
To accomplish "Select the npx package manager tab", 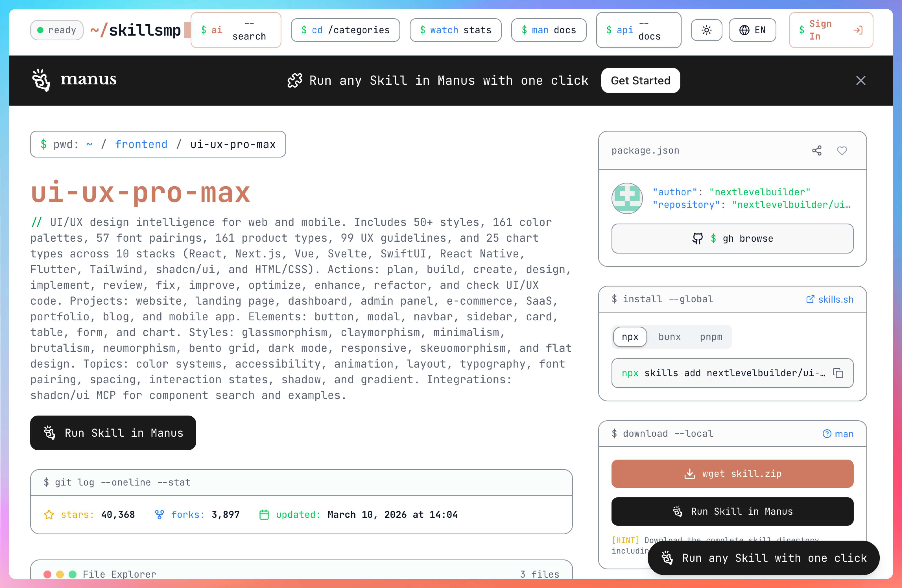I will [x=629, y=336].
